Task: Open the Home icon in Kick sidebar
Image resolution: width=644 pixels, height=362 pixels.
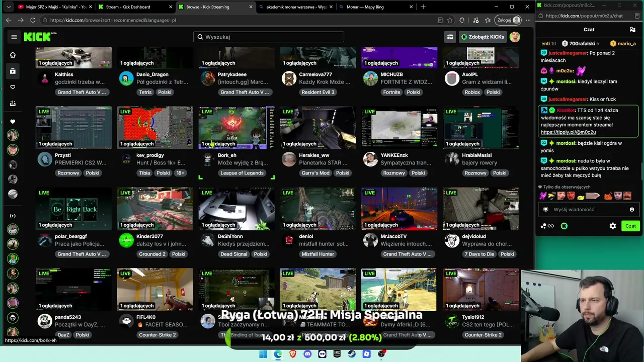Action: [13, 55]
